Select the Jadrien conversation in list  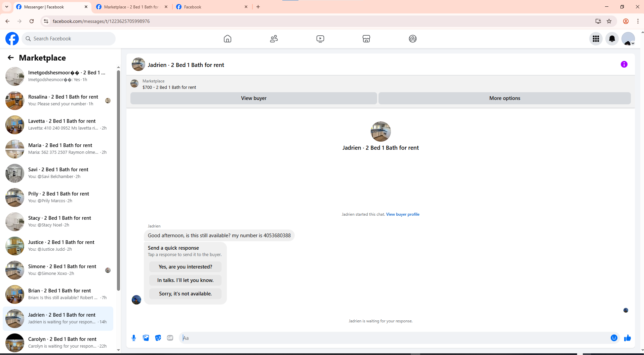click(58, 319)
